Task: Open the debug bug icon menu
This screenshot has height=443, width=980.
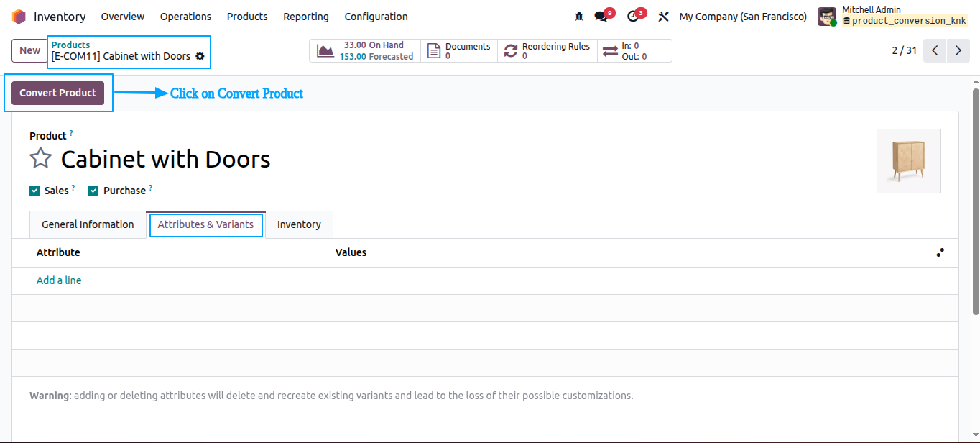Action: pyautogui.click(x=579, y=17)
